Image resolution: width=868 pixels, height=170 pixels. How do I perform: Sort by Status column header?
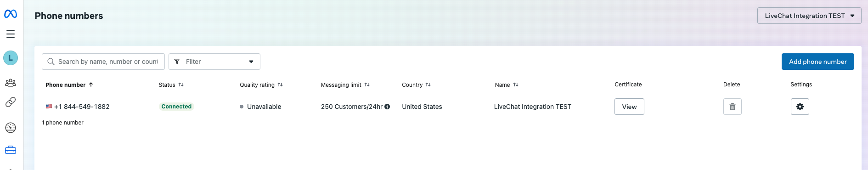point(171,85)
